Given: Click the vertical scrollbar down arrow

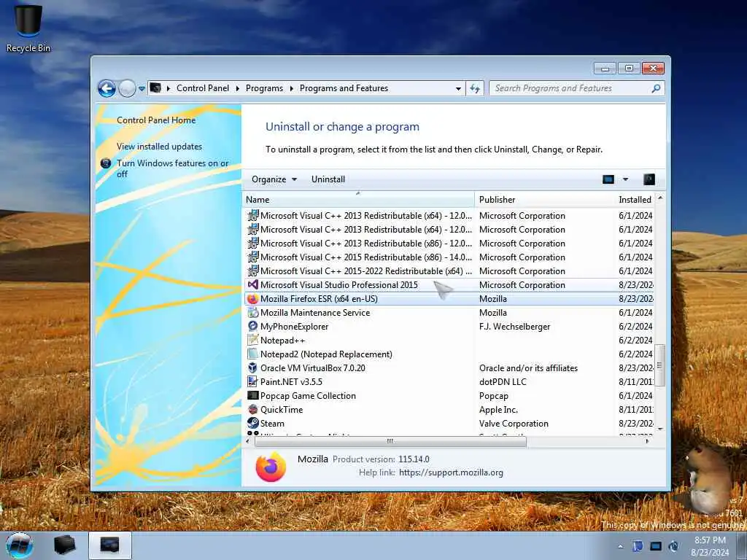Looking at the screenshot, I should click(660, 429).
